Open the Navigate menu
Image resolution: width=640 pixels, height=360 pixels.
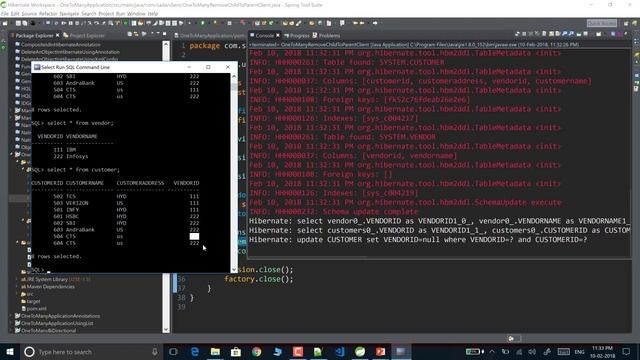[69, 13]
